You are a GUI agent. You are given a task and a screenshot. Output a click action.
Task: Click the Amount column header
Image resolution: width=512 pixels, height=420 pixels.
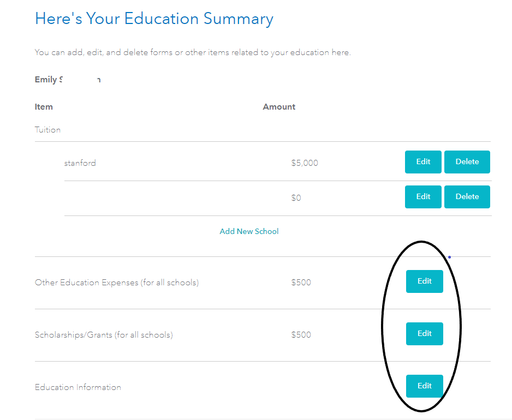[279, 106]
